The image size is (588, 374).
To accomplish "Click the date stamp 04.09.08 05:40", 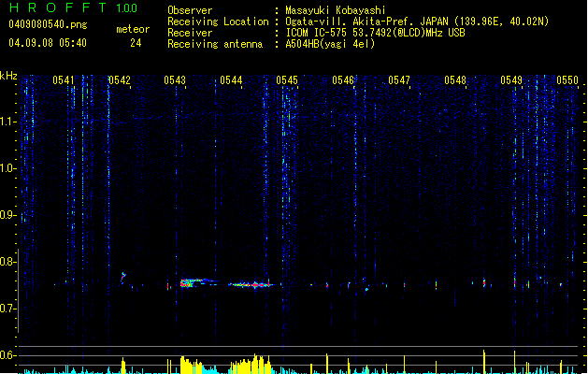I will 48,43.
